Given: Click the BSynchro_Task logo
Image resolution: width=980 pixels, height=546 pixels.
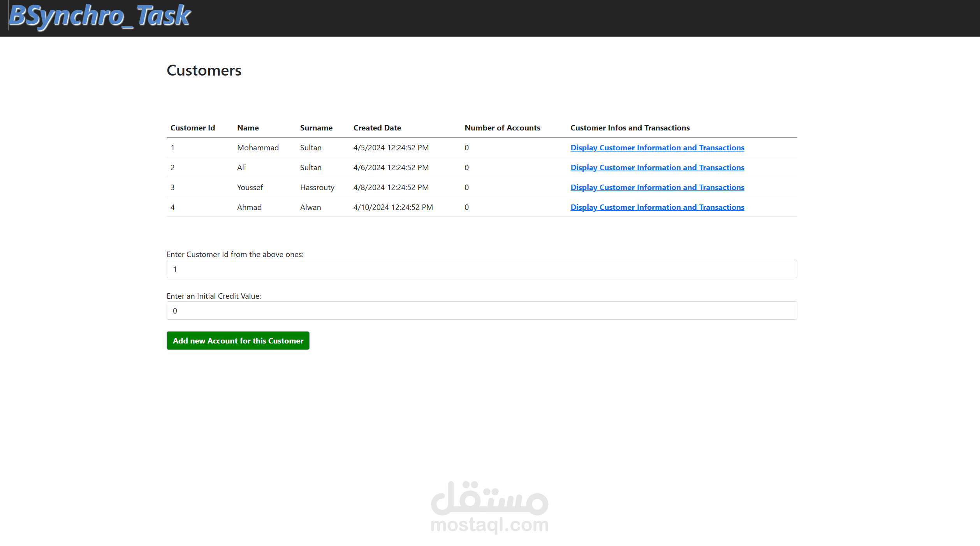Looking at the screenshot, I should point(99,16).
